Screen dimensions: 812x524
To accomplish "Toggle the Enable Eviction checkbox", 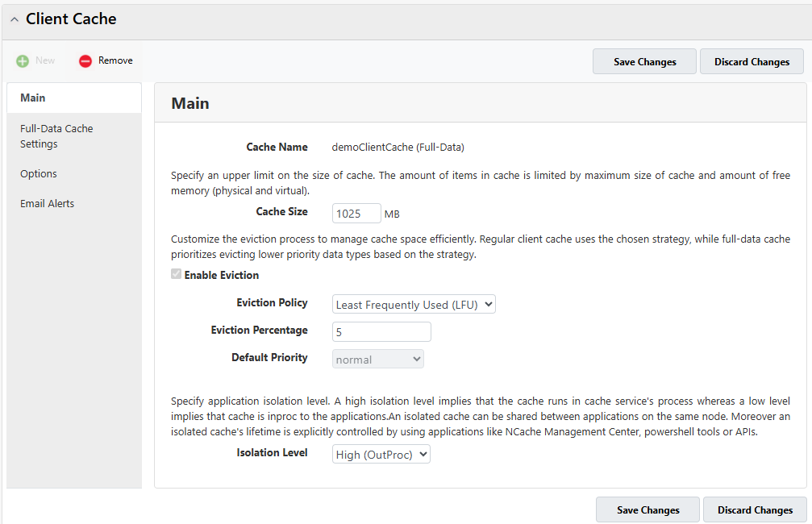I will coord(176,274).
